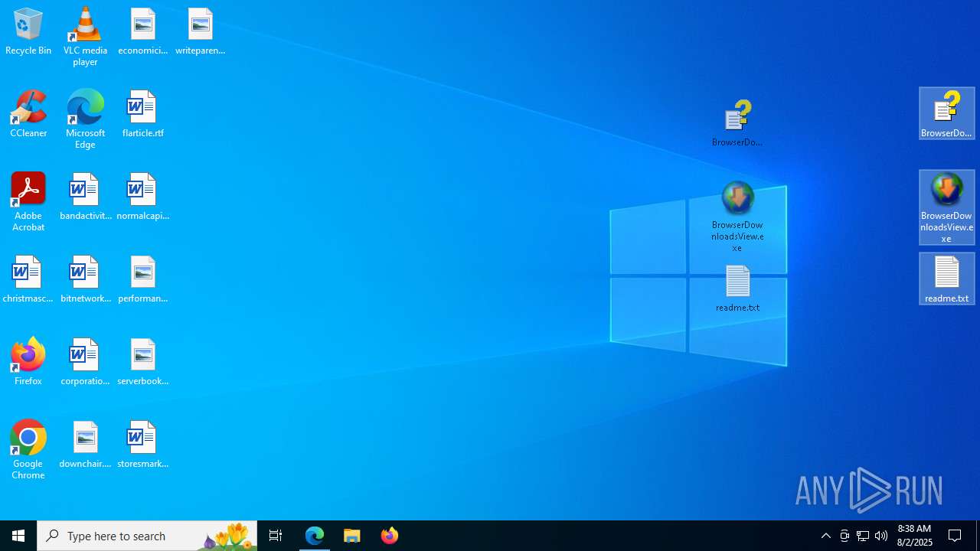Select faded BrowserDo... help file

tap(737, 123)
